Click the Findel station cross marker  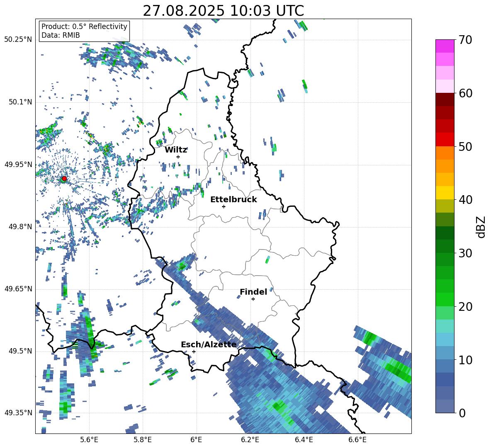tap(253, 299)
